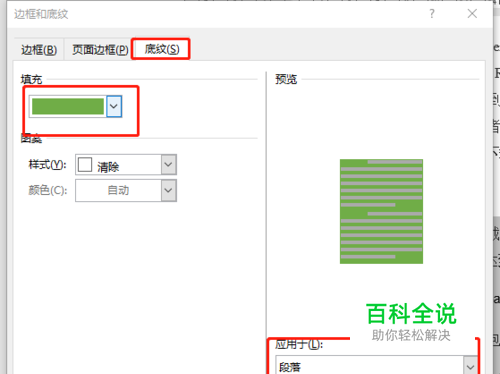The width and height of the screenshot is (500, 374).
Task: Click the 样式 dropdown arrow button
Action: (x=169, y=165)
